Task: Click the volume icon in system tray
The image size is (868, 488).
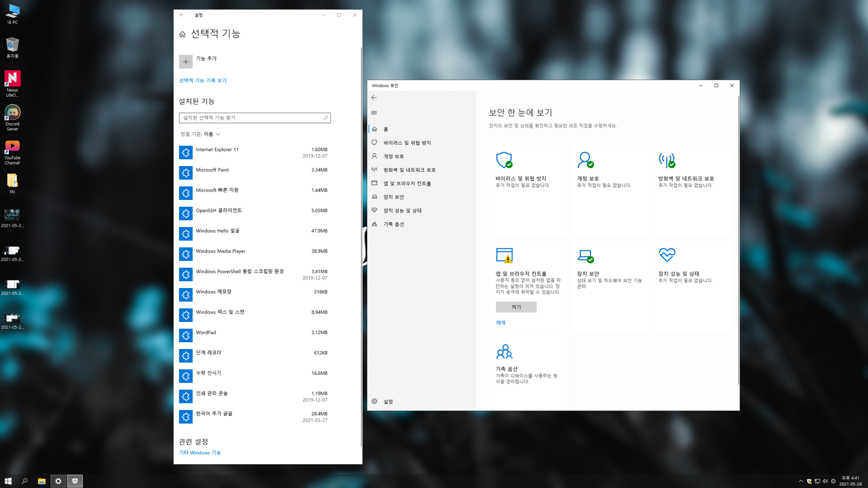Action: coord(825,481)
